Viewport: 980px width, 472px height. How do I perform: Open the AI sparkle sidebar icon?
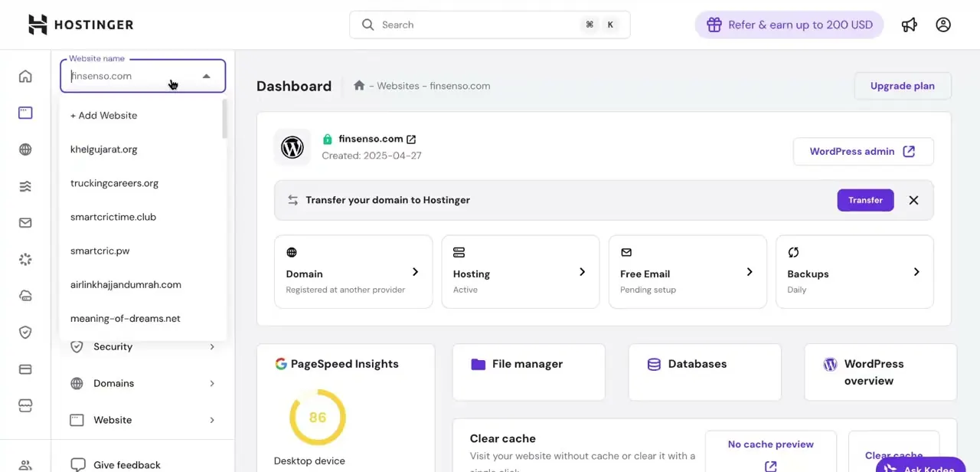pyautogui.click(x=25, y=259)
